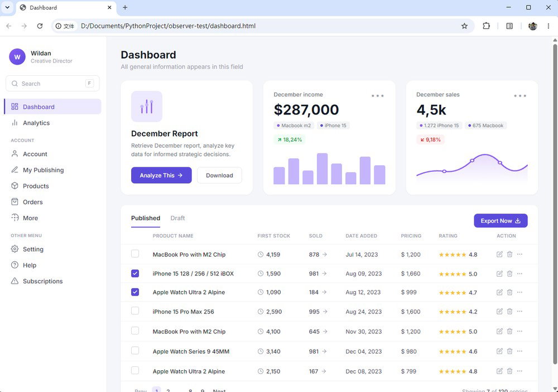Viewport: 558px width, 392px height.
Task: Uncheck the iPhone 15 128 / 256 / 512 iBOX checkbox
Action: 135,273
